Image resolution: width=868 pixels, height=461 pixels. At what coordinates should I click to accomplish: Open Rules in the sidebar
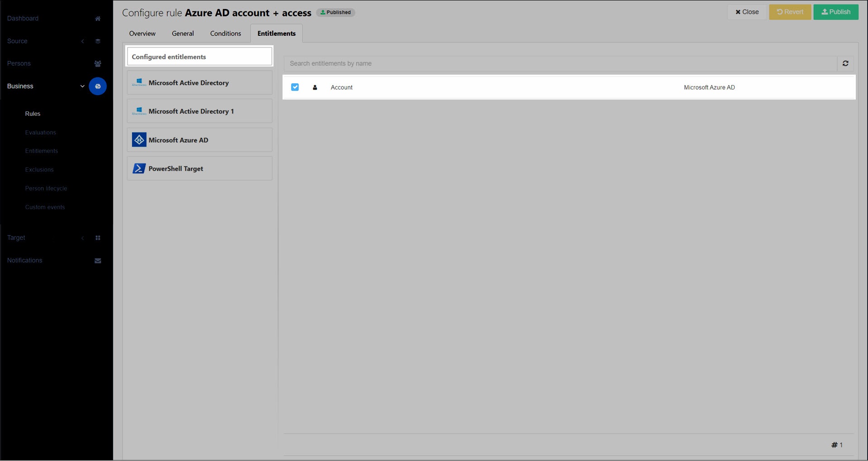tap(33, 114)
